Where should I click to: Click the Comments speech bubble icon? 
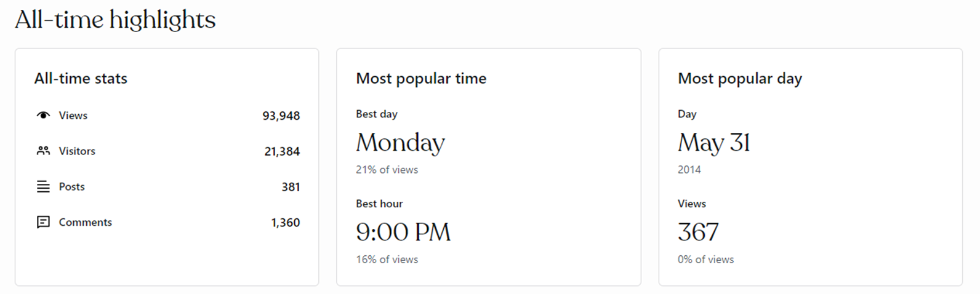(43, 222)
